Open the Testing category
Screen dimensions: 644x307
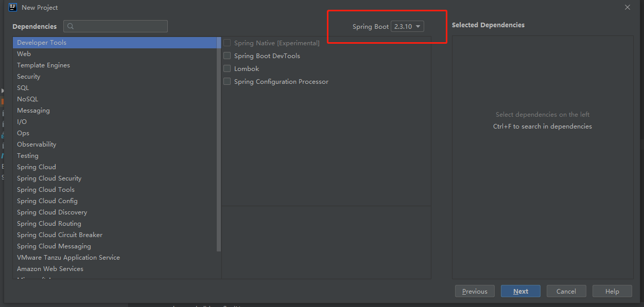115,156
